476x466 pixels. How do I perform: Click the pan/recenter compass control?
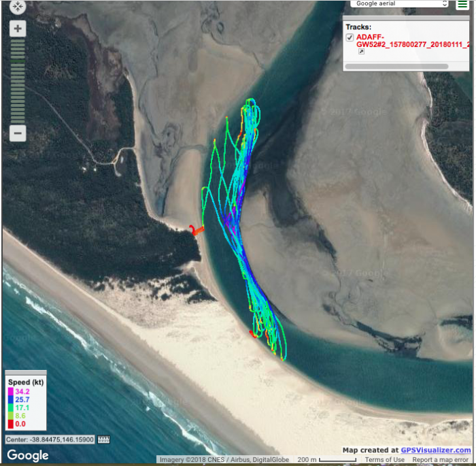[x=18, y=7]
